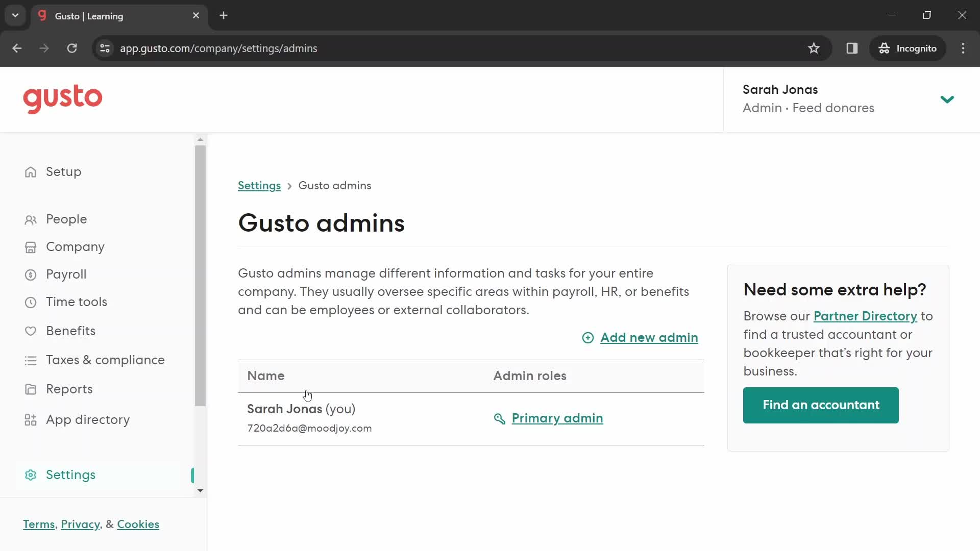Open the Partner Directory link
The image size is (980, 551).
pyautogui.click(x=865, y=315)
